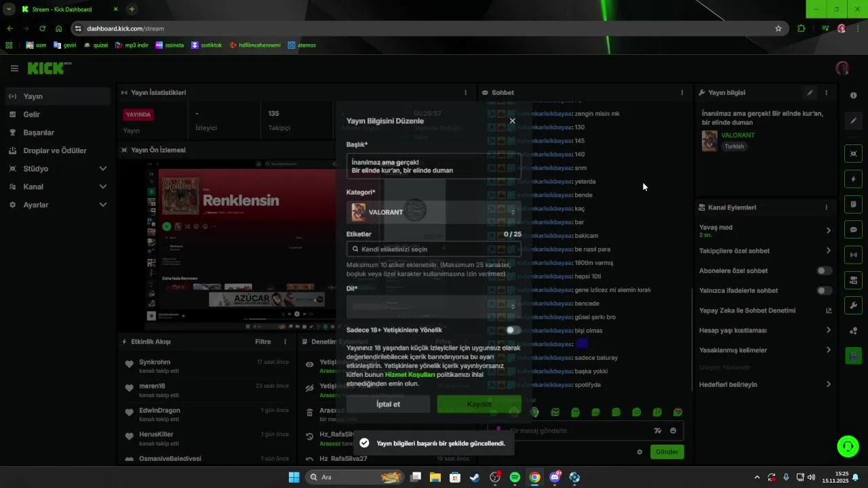Click the green clapperboard icon in right rail

click(854, 355)
